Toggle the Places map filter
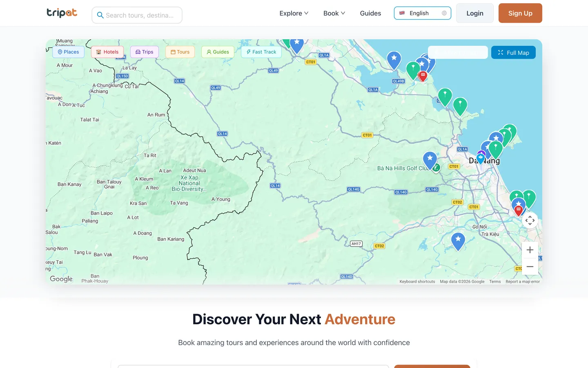Viewport: 588px width, 368px height. click(68, 52)
